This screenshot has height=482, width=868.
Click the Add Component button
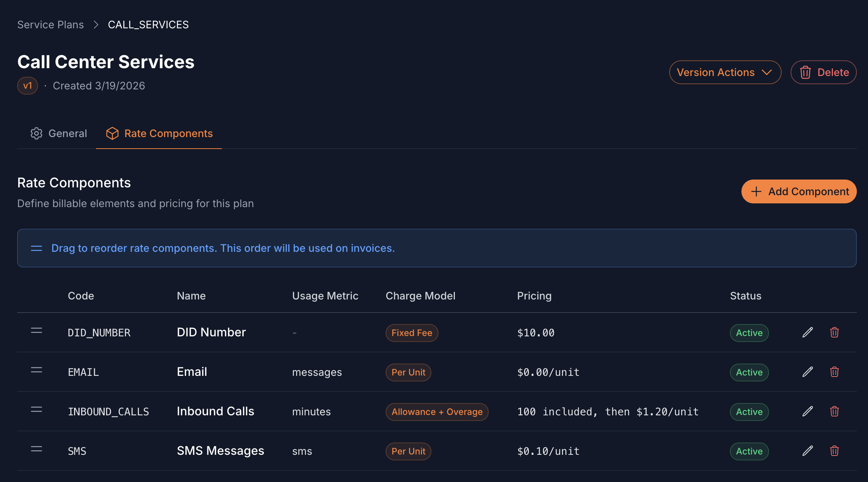(799, 191)
